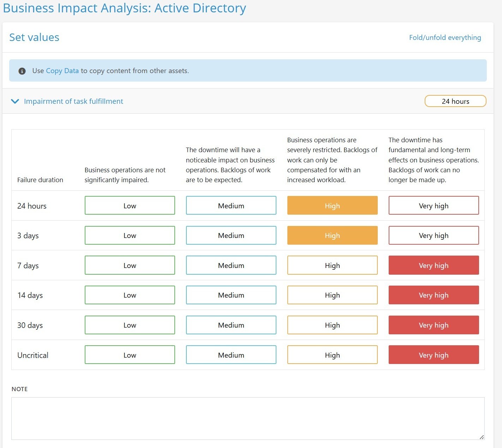Select Low for 30 days failure duration
This screenshot has width=502, height=448.
click(130, 325)
